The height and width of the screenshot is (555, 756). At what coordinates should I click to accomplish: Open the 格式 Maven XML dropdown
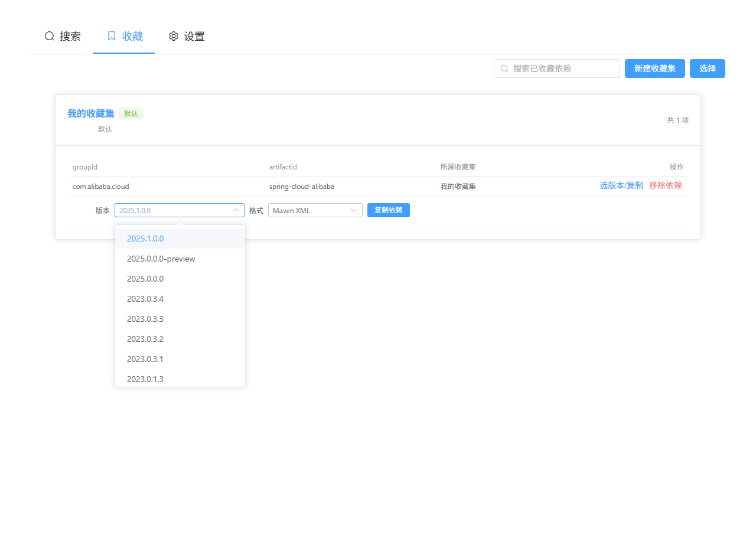point(315,210)
